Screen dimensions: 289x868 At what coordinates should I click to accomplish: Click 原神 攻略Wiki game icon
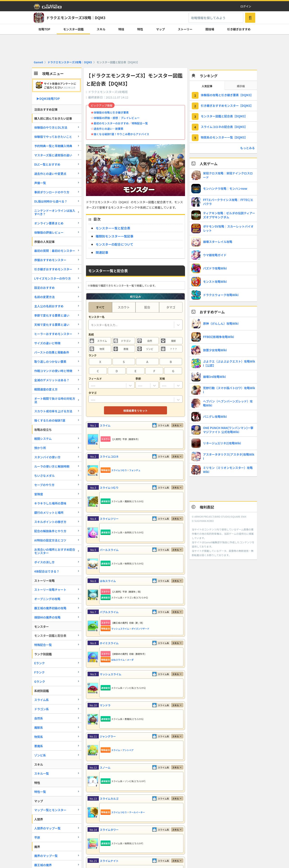pos(196,324)
